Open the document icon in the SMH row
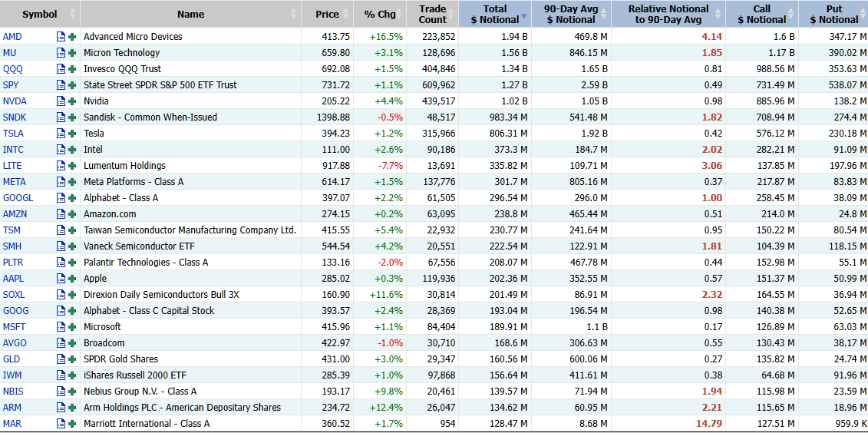 pyautogui.click(x=61, y=246)
